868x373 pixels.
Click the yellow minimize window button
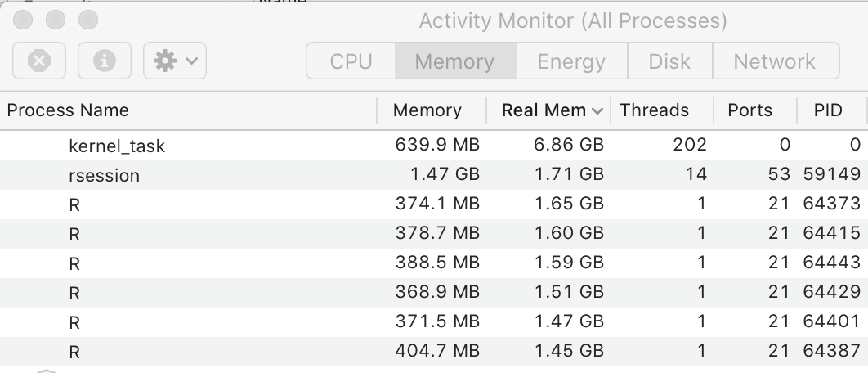(x=56, y=19)
